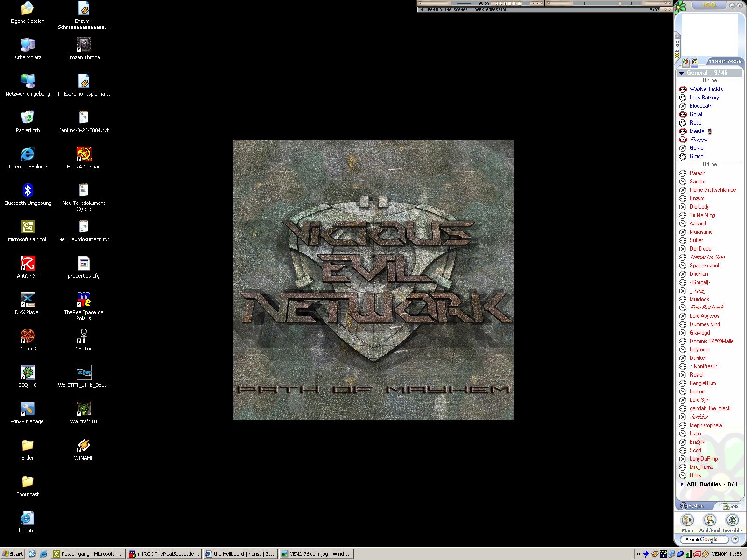
Task: Expand the AOL Buddies group in ICQ
Action: (682, 484)
